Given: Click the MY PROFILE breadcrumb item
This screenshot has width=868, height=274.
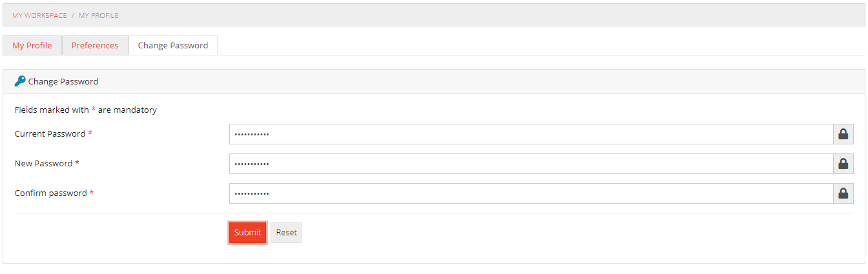Looking at the screenshot, I should click(99, 15).
